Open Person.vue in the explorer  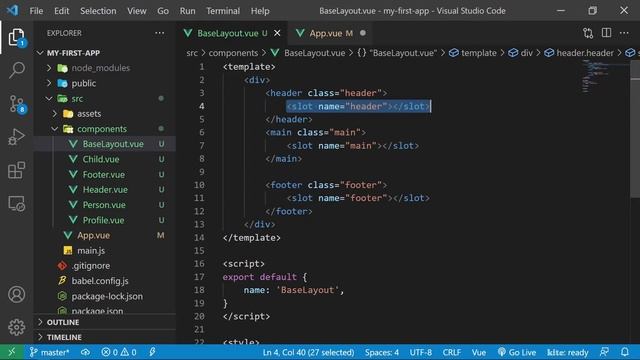tap(104, 205)
